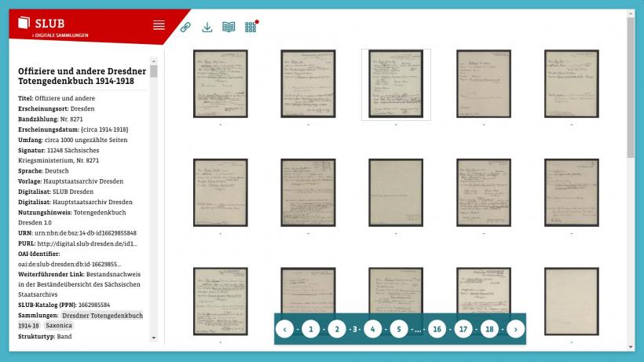Open first thumbnail in bottom row
This screenshot has height=362, width=644.
coord(221,302)
